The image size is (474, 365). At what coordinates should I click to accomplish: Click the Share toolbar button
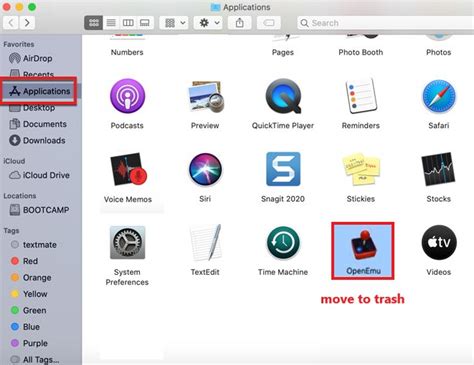pos(239,23)
